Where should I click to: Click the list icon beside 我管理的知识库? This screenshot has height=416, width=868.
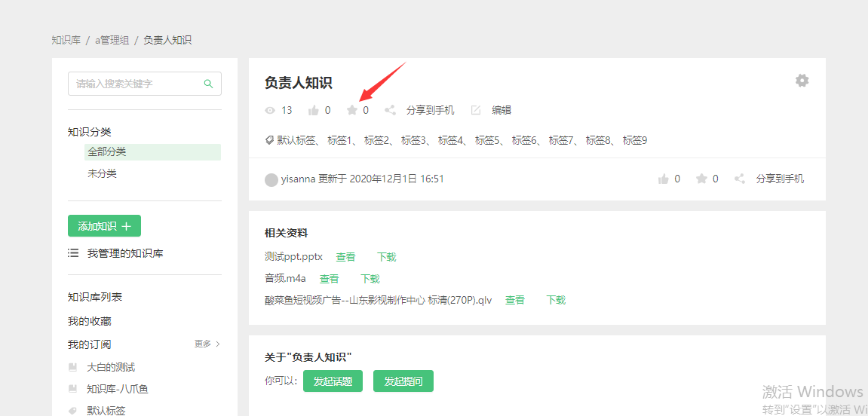pyautogui.click(x=73, y=253)
